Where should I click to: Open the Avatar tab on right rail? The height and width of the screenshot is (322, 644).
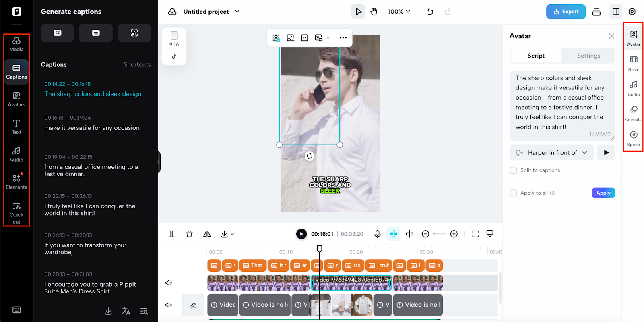point(634,38)
